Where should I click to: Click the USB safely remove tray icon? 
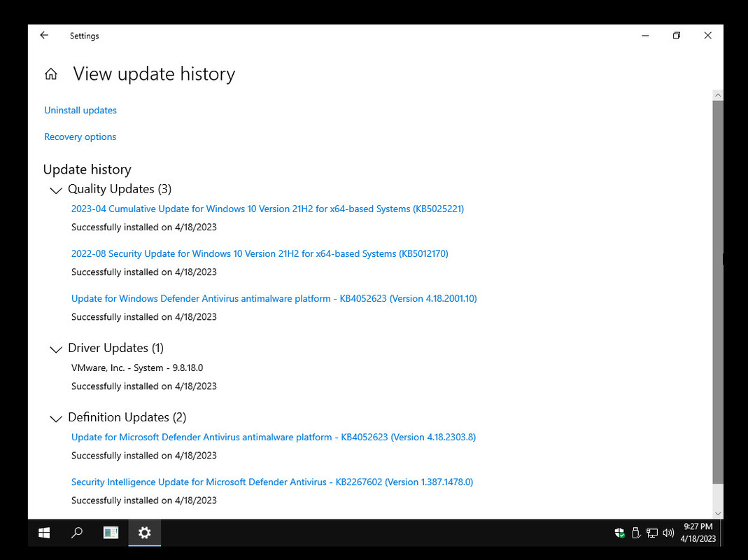coord(636,533)
